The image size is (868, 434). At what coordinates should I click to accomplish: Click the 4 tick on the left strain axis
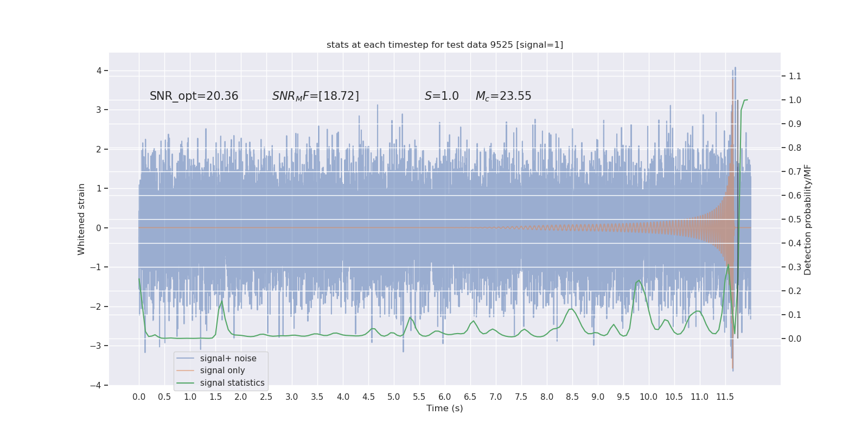(x=99, y=71)
